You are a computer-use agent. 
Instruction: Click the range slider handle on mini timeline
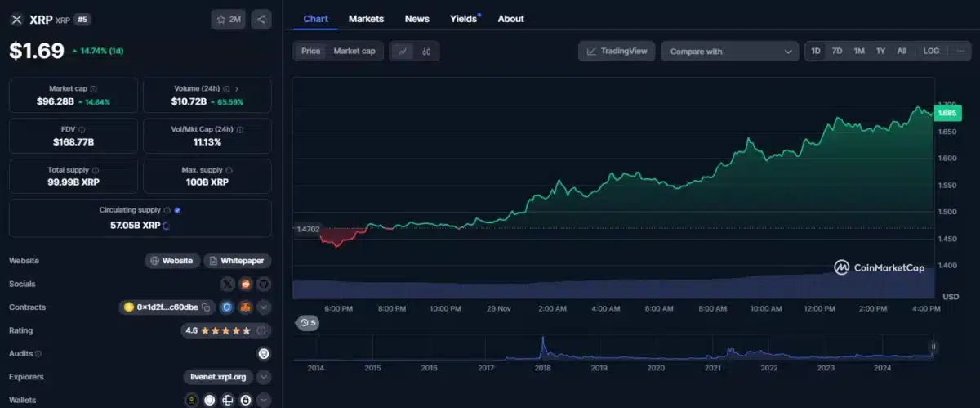point(933,347)
